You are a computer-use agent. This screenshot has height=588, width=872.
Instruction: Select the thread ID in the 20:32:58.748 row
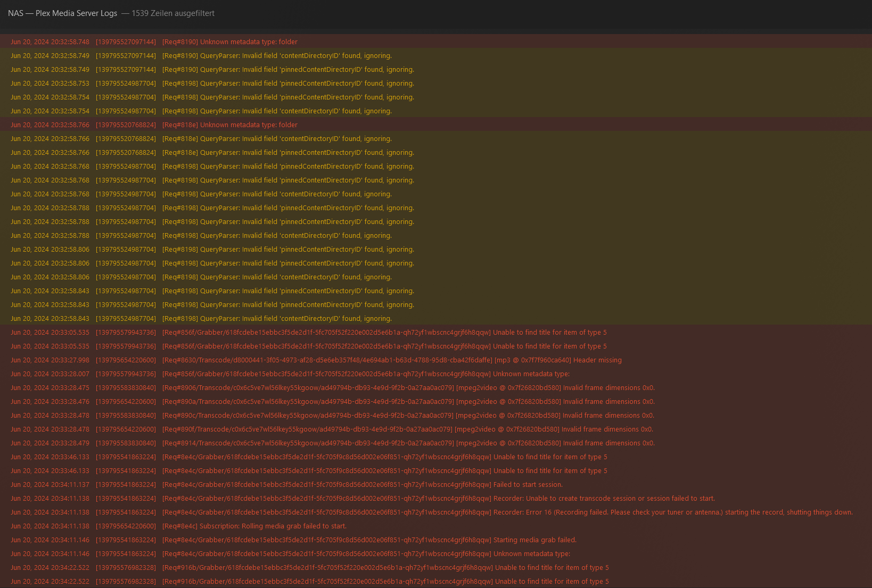tap(126, 42)
